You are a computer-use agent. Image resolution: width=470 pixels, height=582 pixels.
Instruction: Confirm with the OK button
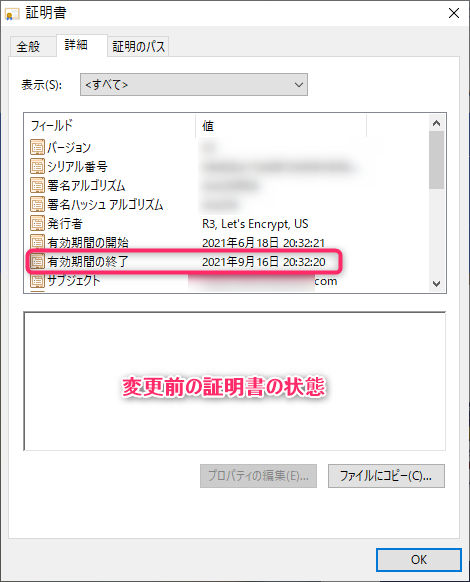coord(419,560)
